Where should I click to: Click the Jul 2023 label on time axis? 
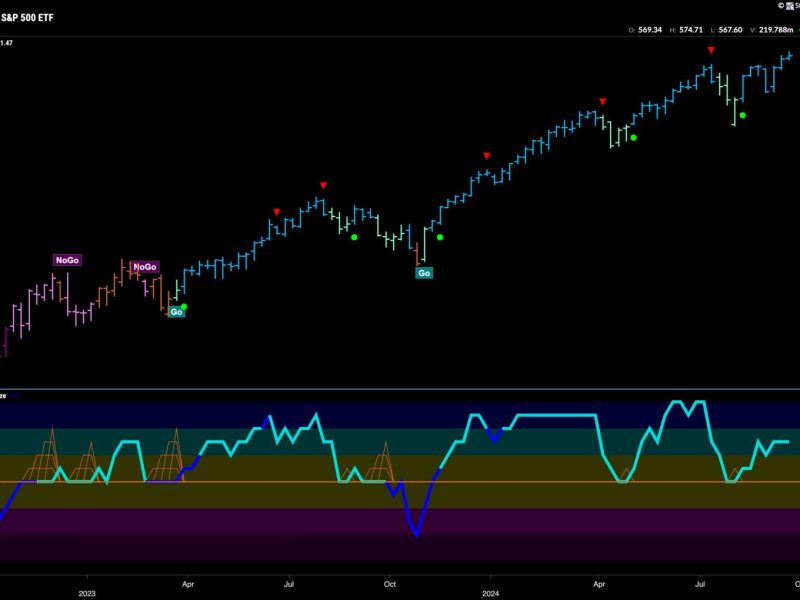click(x=289, y=584)
